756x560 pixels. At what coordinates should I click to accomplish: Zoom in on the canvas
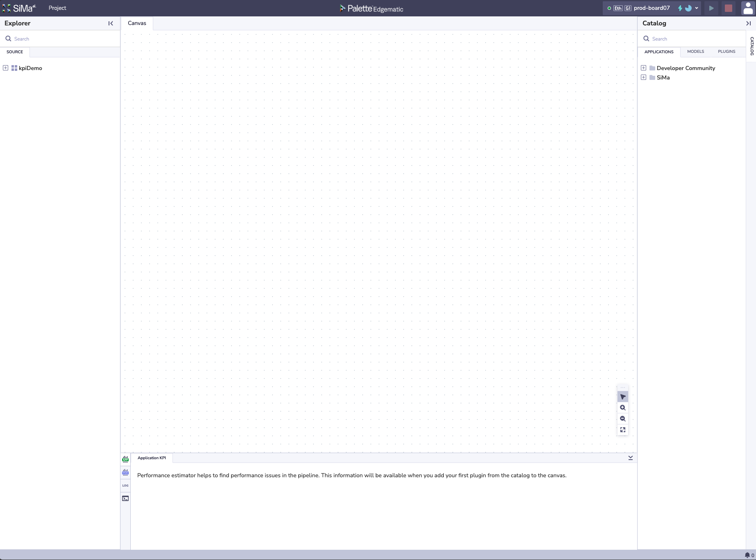click(622, 408)
